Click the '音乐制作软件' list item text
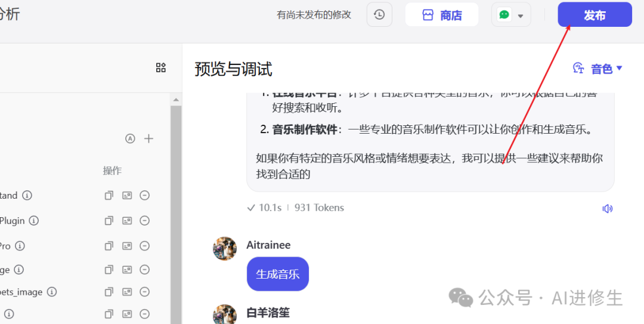 (304, 130)
